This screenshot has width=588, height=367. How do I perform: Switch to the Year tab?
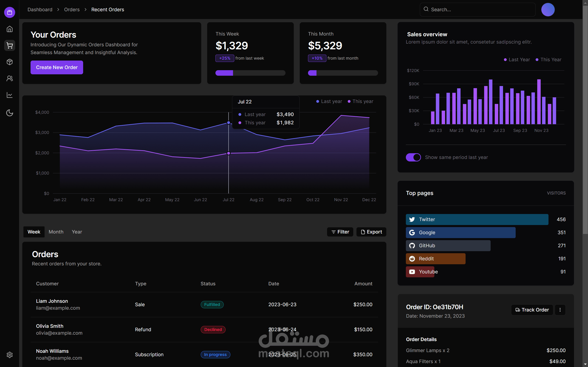pyautogui.click(x=77, y=232)
